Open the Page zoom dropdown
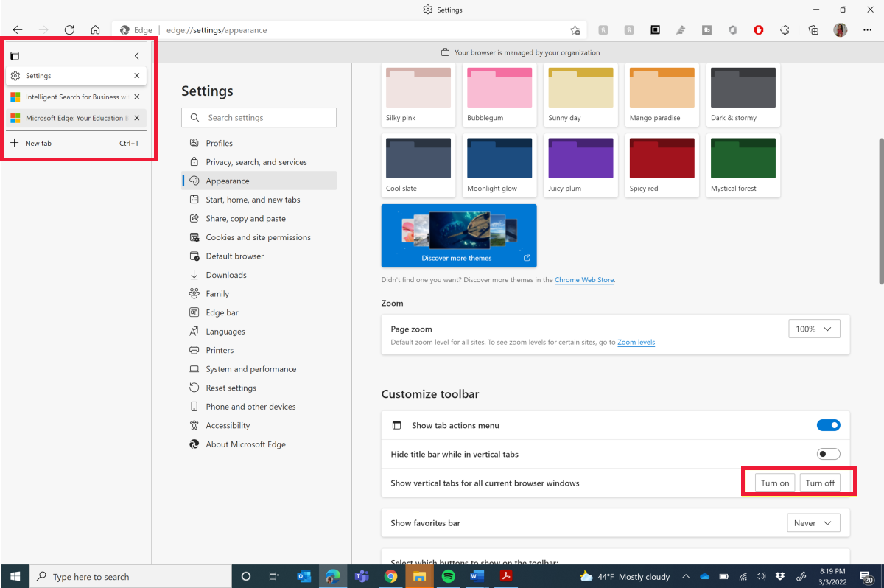 click(x=814, y=328)
